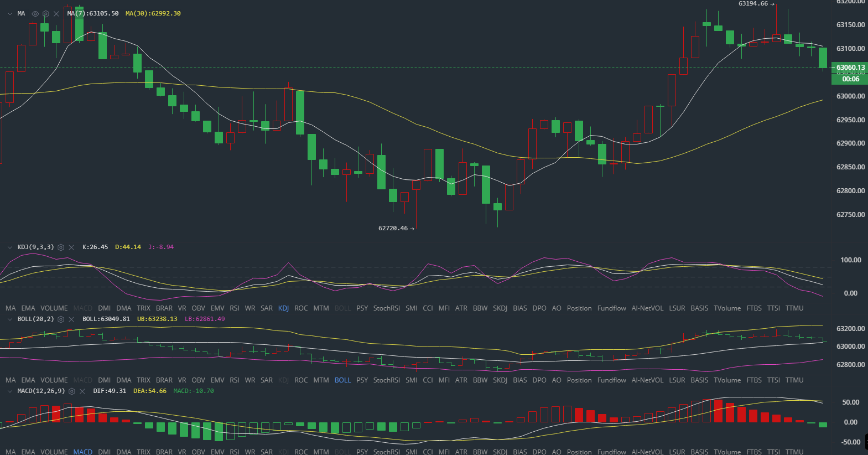
Task: Select active BOLL tab in BOLL panel's row
Action: point(342,380)
